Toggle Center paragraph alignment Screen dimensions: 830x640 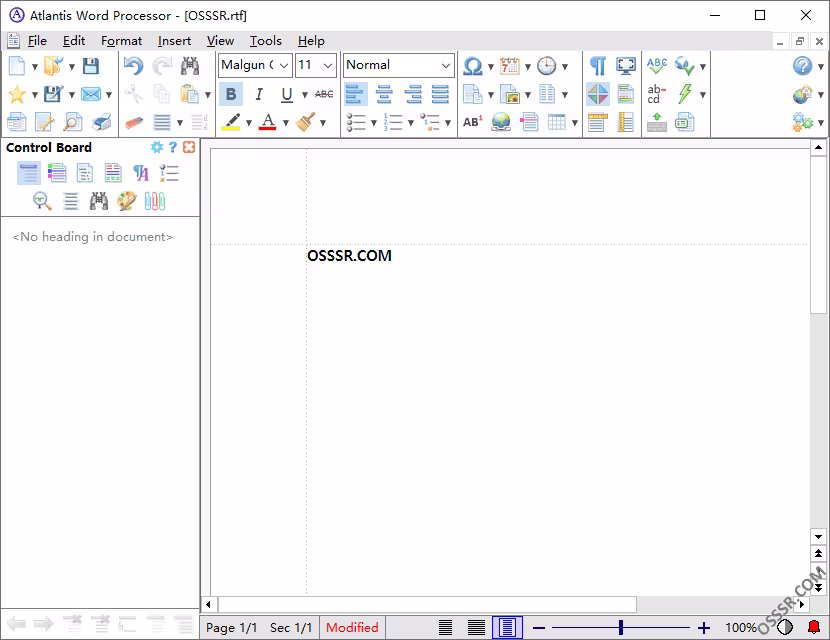pyautogui.click(x=384, y=94)
